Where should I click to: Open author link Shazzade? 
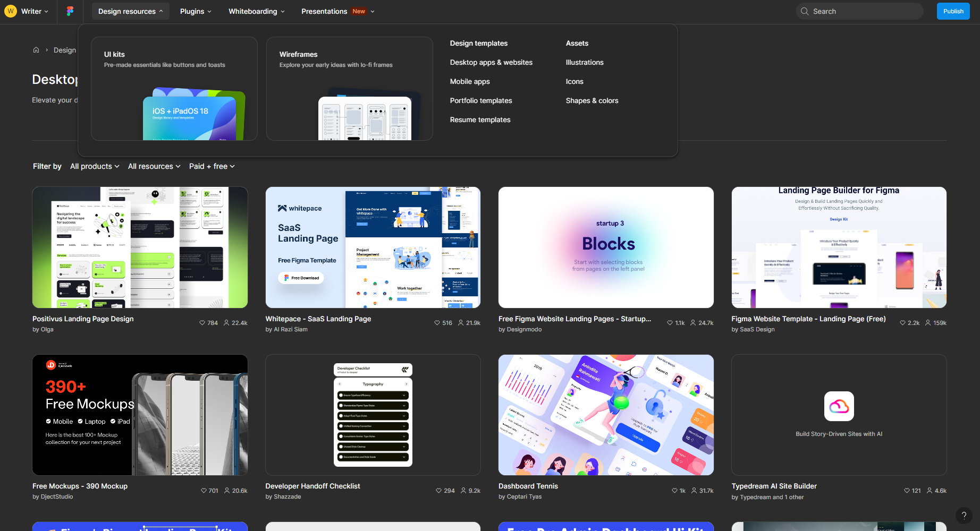tap(287, 496)
